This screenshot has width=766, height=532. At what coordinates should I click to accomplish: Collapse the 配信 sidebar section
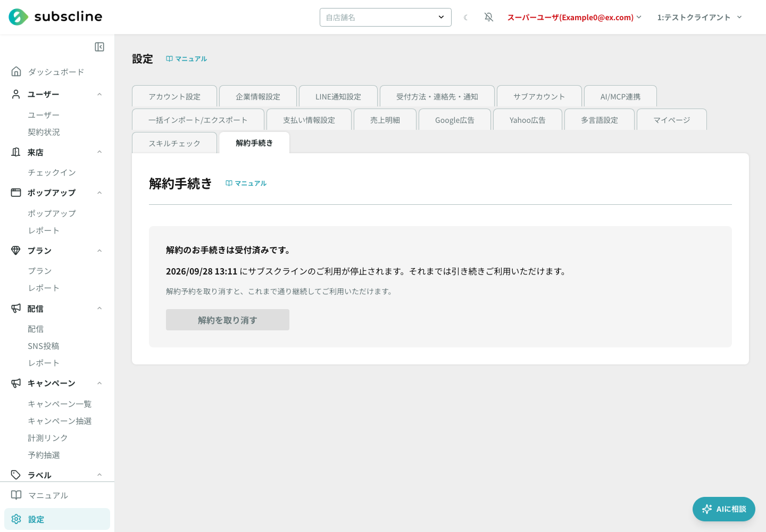click(x=99, y=309)
